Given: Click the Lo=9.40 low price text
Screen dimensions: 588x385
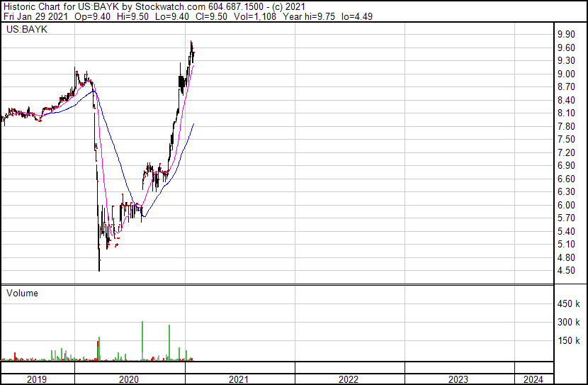Looking at the screenshot, I should [173, 16].
